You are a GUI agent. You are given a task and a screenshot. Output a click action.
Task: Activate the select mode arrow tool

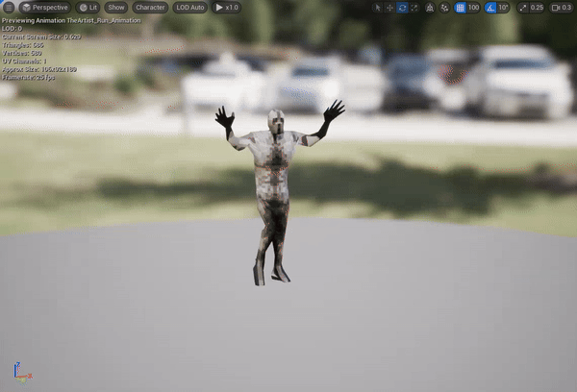click(377, 8)
